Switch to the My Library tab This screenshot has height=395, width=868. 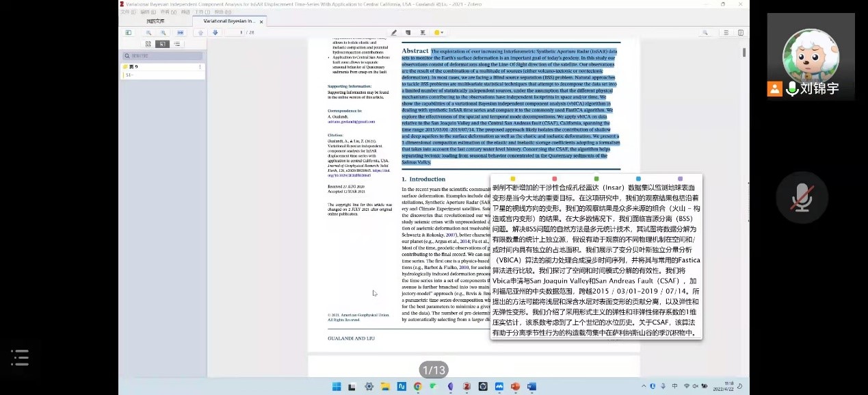[x=155, y=21]
